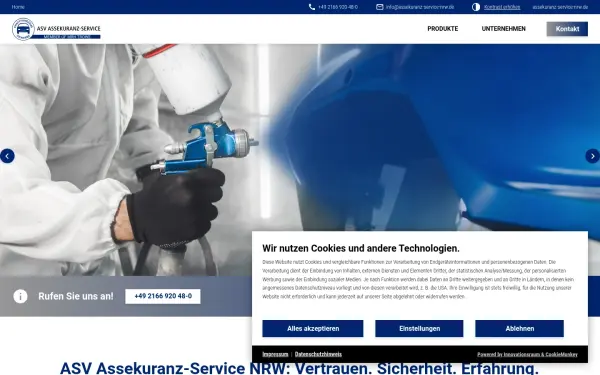This screenshot has height=375, width=600.
Task: Toggle the contrast half-circle icon
Action: 476,7
